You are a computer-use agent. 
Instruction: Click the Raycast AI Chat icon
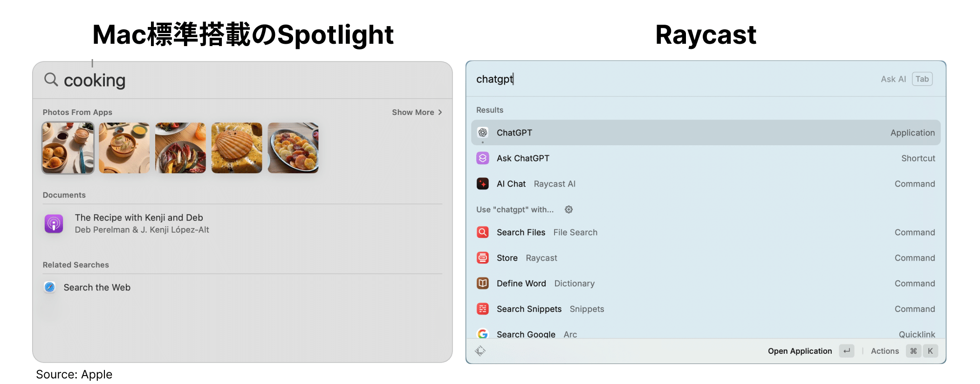coord(483,184)
